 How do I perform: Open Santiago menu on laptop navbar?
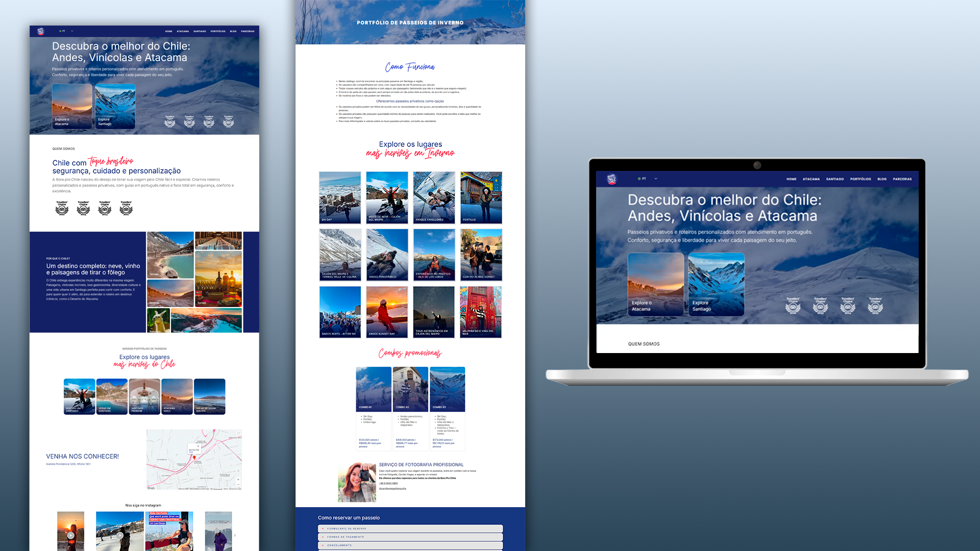click(x=835, y=179)
